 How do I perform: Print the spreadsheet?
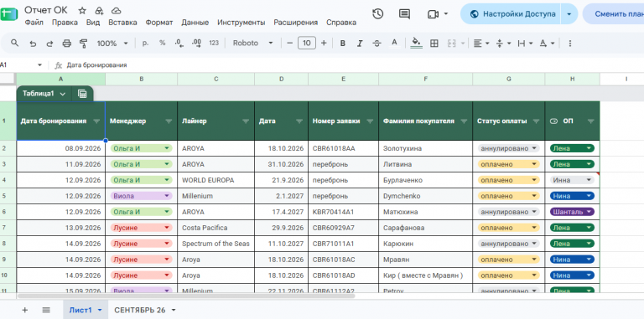pos(66,44)
